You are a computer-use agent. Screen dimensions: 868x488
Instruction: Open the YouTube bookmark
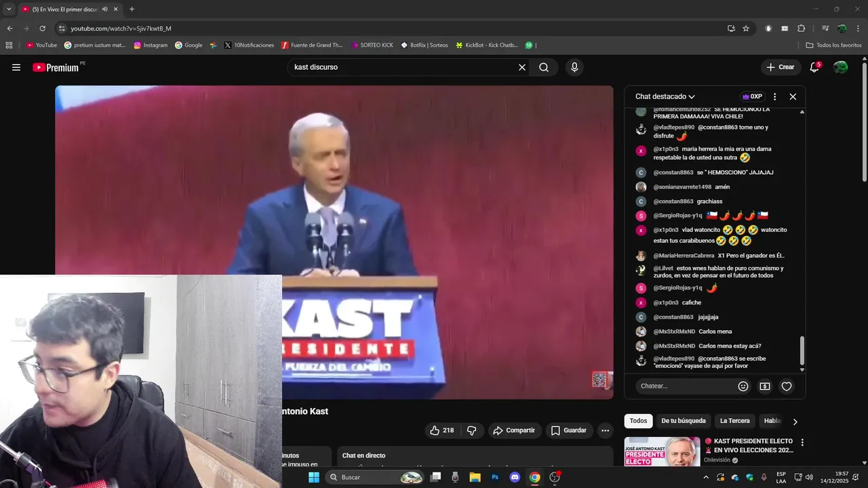pyautogui.click(x=41, y=45)
